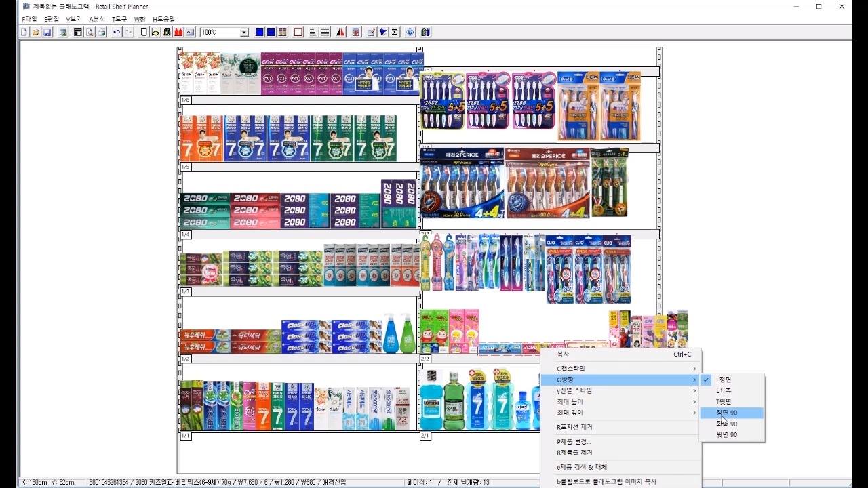
Task: Click the blue help question-mark icon
Action: point(410,32)
